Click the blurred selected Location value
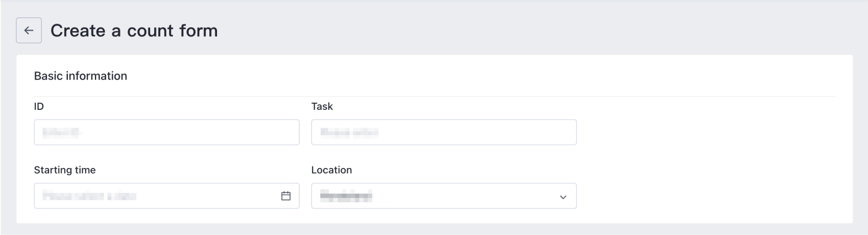 click(346, 196)
